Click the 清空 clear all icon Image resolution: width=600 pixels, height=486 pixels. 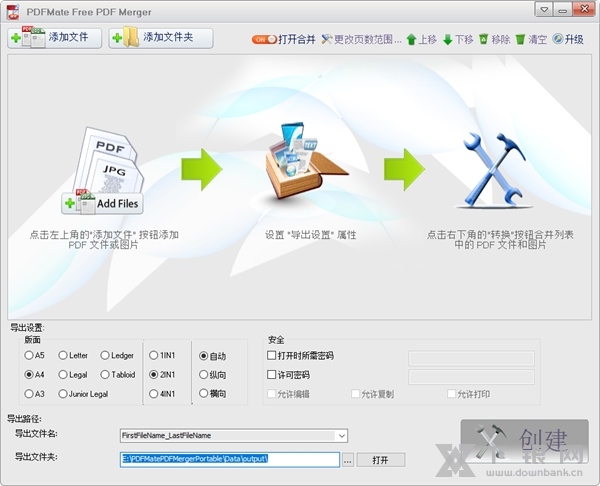[520, 39]
